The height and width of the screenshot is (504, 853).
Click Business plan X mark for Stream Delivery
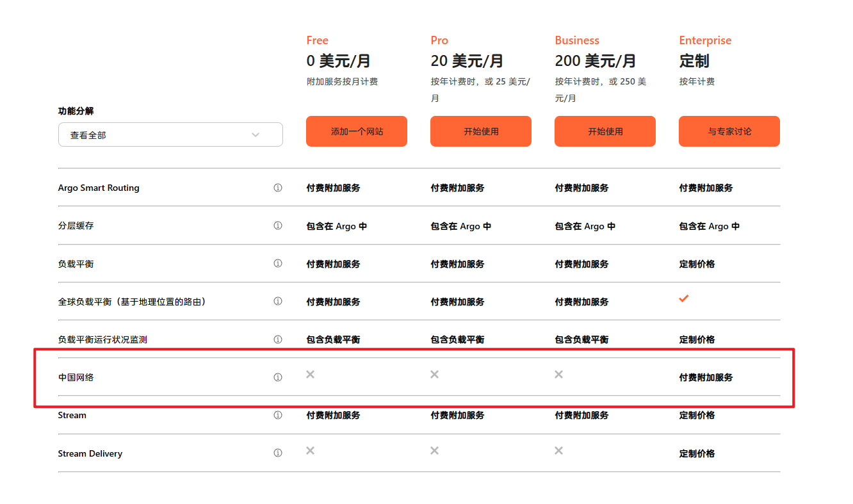[x=558, y=451]
